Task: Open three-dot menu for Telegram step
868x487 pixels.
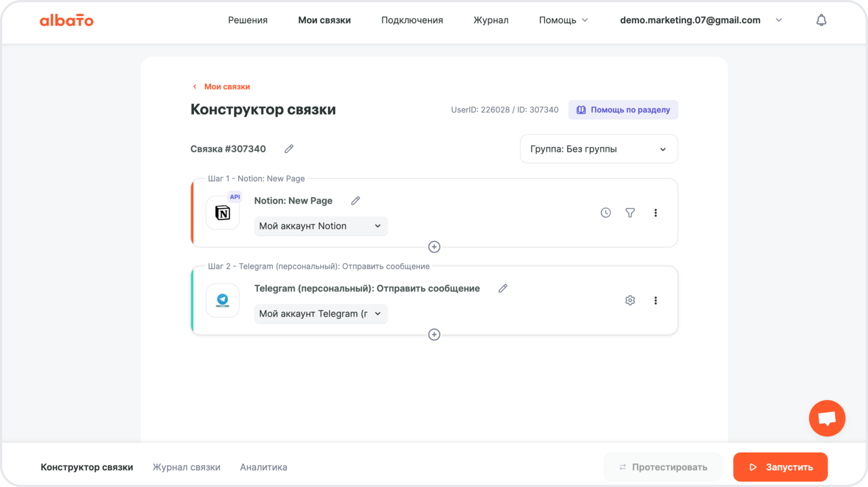Action: click(655, 300)
